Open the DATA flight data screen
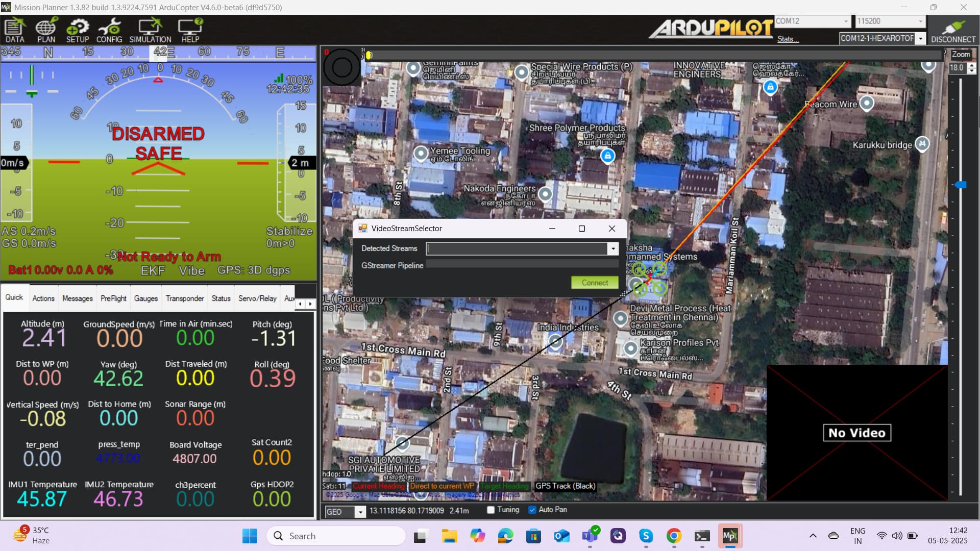The image size is (980, 551). coord(15,30)
